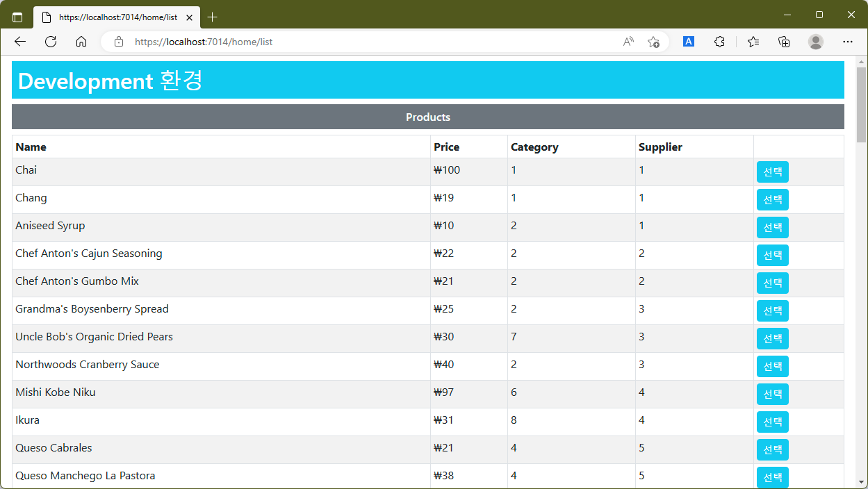The width and height of the screenshot is (868, 489).
Task: Open the Extensions puzzle icon
Action: pos(720,42)
